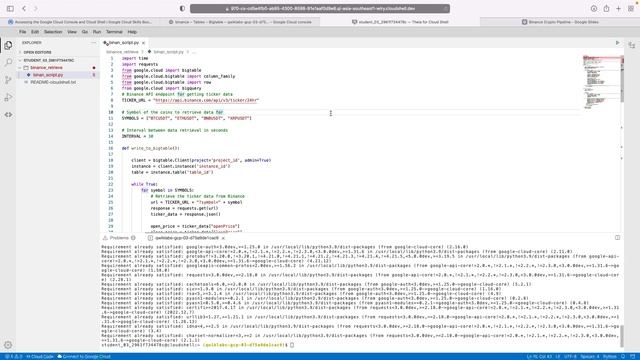Screen dimensions: 640x360
Task: Click the terminal command prompt cursor
Action: tap(292, 345)
